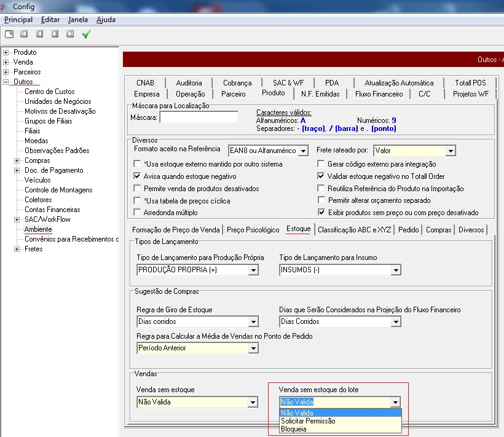The image size is (504, 437).
Task: Check the 'Arredonda múltiplo' option
Action: click(x=137, y=213)
